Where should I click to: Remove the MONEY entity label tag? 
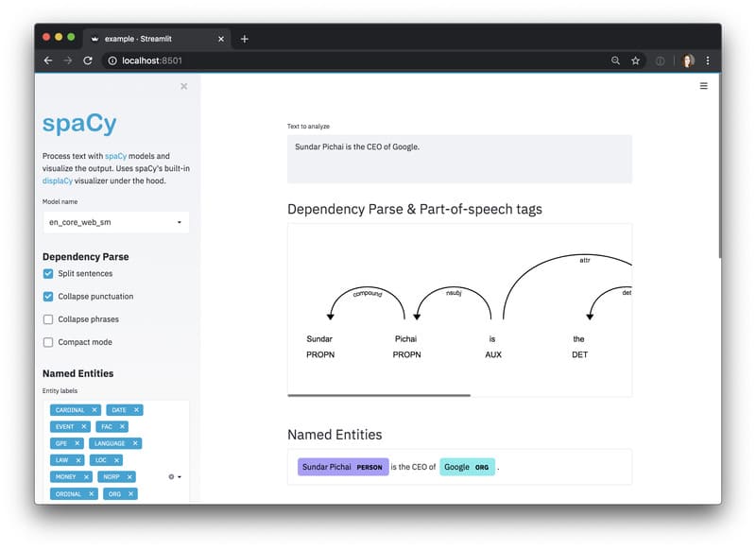pyautogui.click(x=86, y=477)
